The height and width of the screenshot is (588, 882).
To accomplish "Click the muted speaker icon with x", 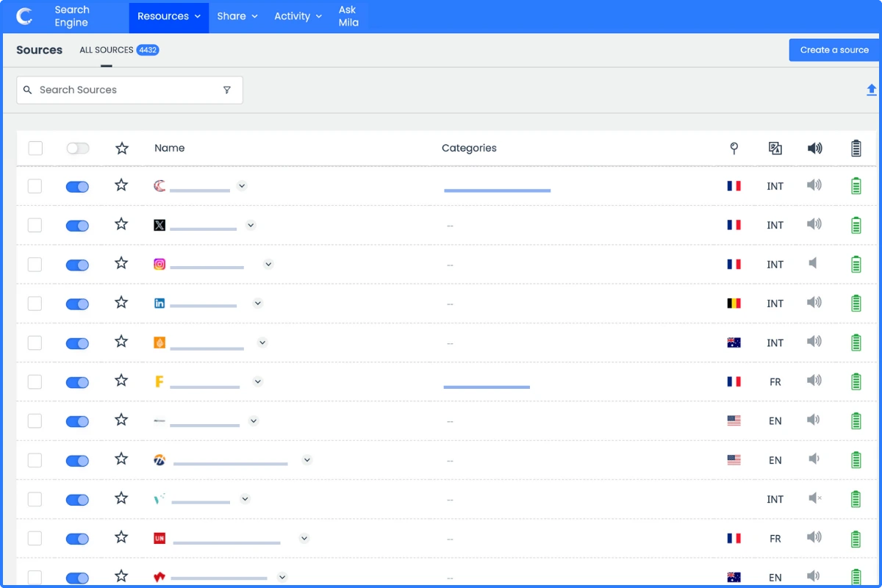I will pos(814,498).
